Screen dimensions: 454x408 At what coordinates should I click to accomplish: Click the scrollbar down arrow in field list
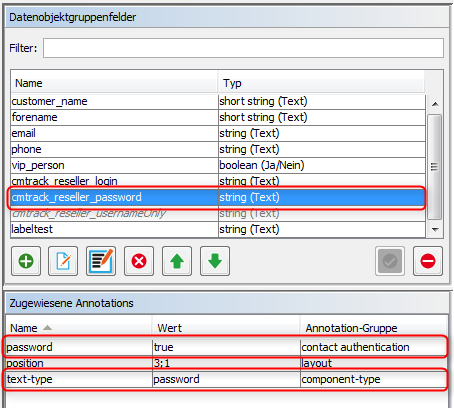coord(435,229)
